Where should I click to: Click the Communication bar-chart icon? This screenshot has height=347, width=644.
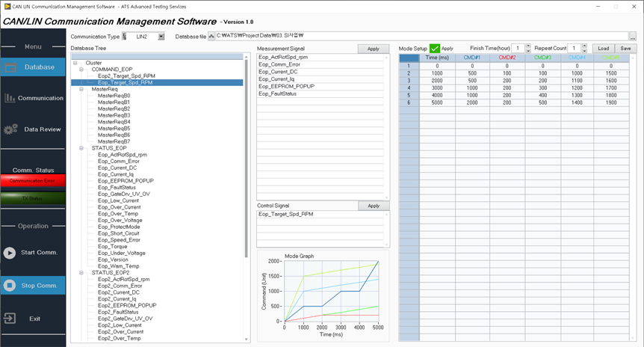coord(10,98)
